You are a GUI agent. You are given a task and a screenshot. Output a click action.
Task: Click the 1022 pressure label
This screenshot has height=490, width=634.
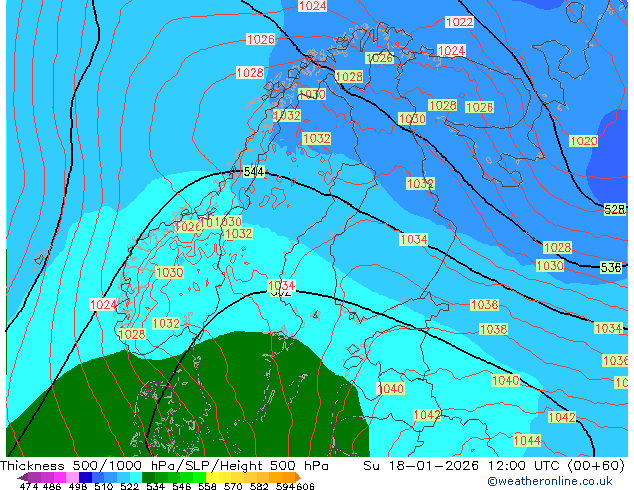pos(459,22)
